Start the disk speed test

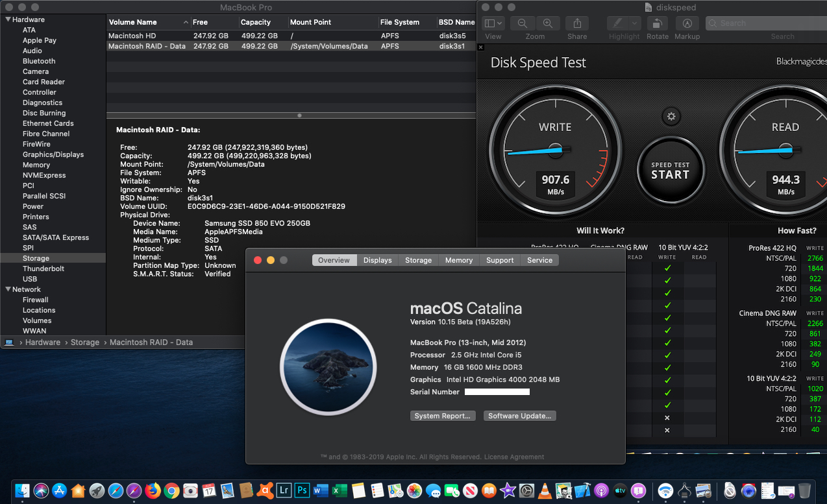click(x=670, y=171)
